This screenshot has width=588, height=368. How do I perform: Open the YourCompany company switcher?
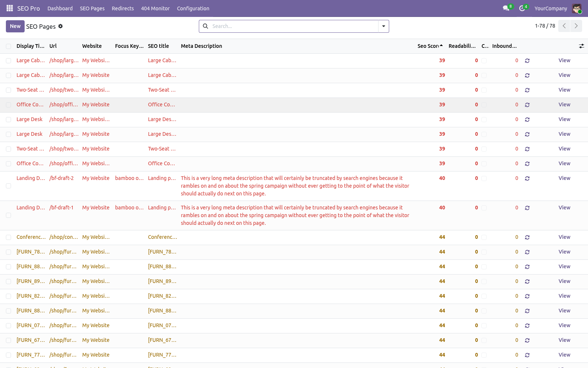click(x=551, y=8)
